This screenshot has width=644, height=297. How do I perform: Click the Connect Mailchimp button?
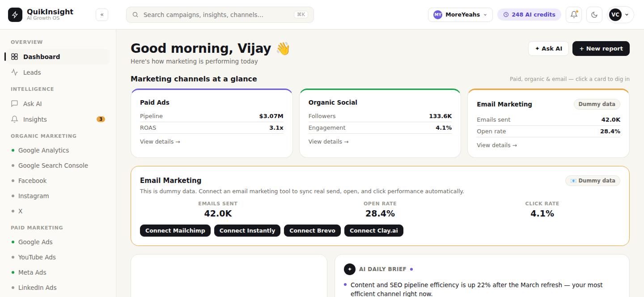point(175,231)
